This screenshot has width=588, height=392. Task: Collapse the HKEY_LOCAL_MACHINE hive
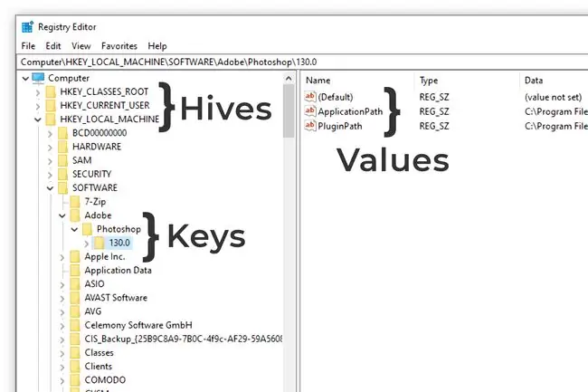[x=38, y=120]
